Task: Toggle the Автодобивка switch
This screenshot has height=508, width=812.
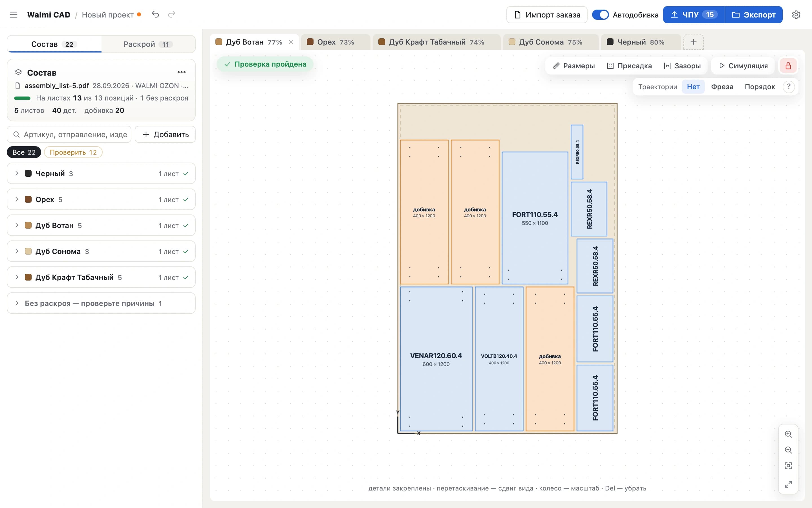Action: tap(600, 15)
